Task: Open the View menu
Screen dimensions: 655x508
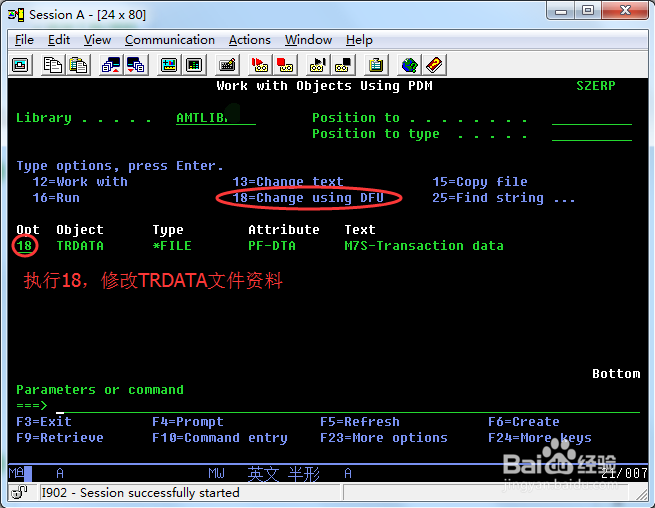Action: click(97, 40)
